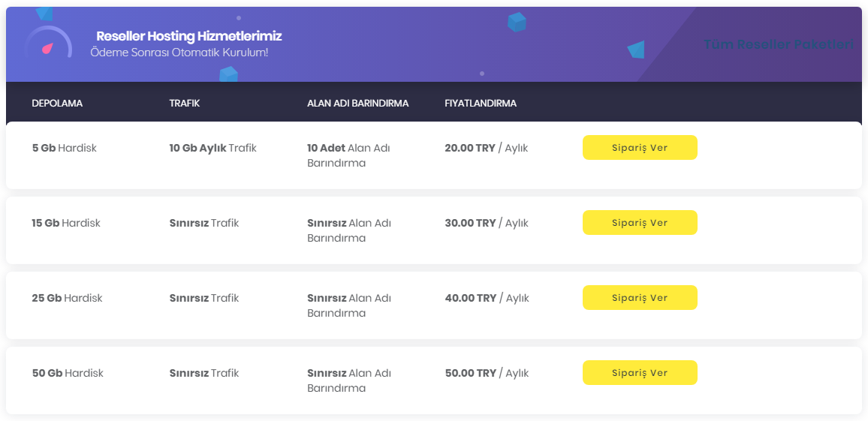Click the TRAFIK column header
The width and height of the screenshot is (868, 421).
[x=185, y=104]
